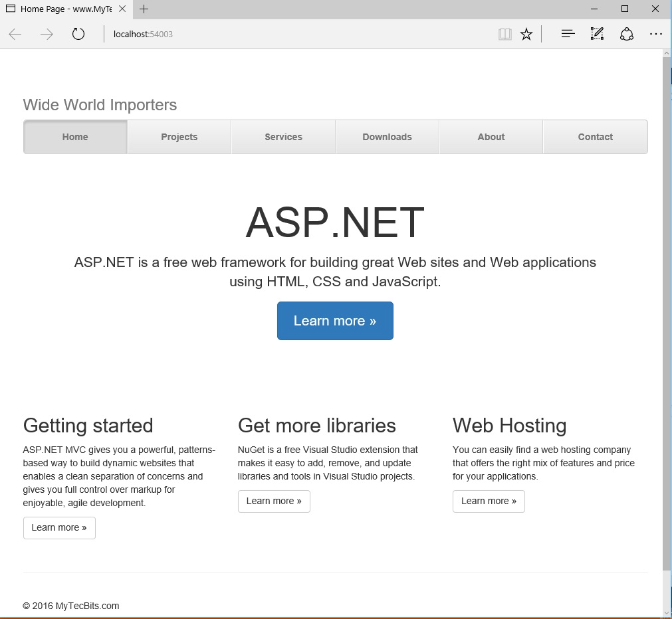Click the Wide World Importers site title

pos(100,105)
